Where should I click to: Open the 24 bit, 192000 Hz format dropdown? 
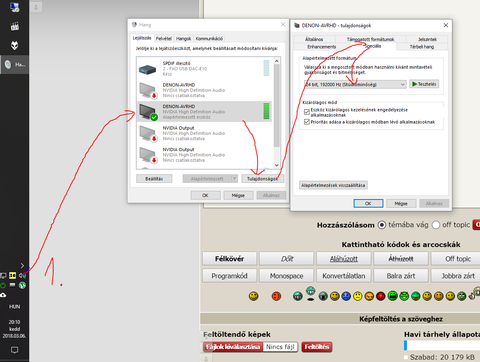click(355, 84)
